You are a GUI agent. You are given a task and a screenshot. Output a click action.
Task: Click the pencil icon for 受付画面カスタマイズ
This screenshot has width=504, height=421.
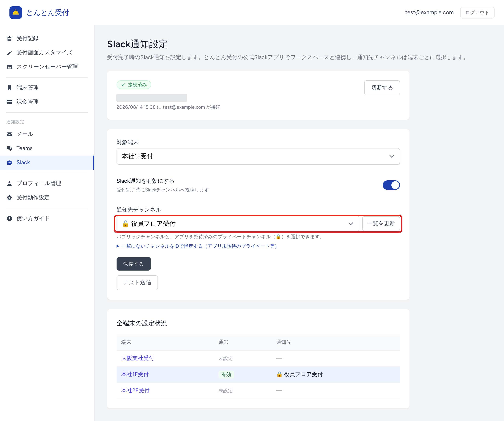[x=9, y=53]
